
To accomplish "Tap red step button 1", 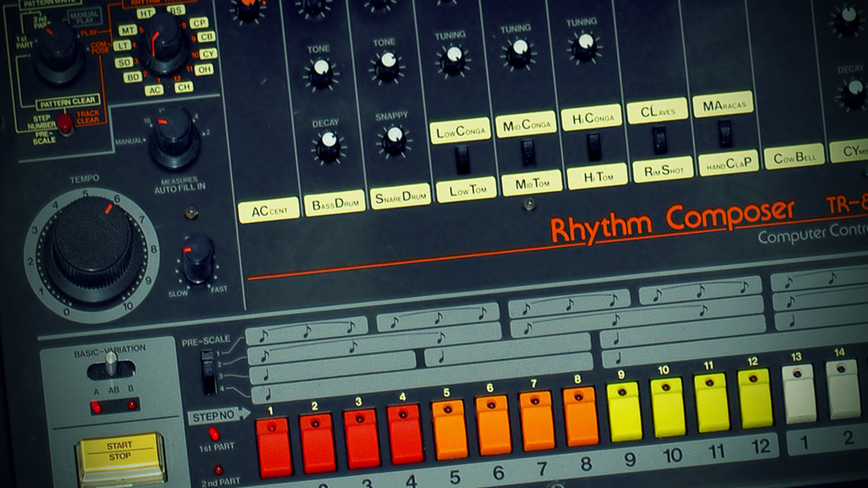I will coord(273,447).
